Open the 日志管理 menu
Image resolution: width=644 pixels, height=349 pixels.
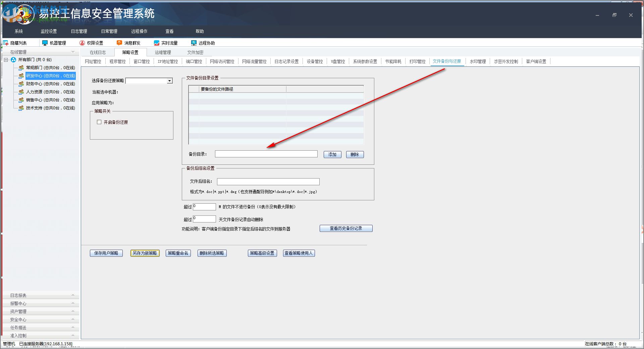79,31
